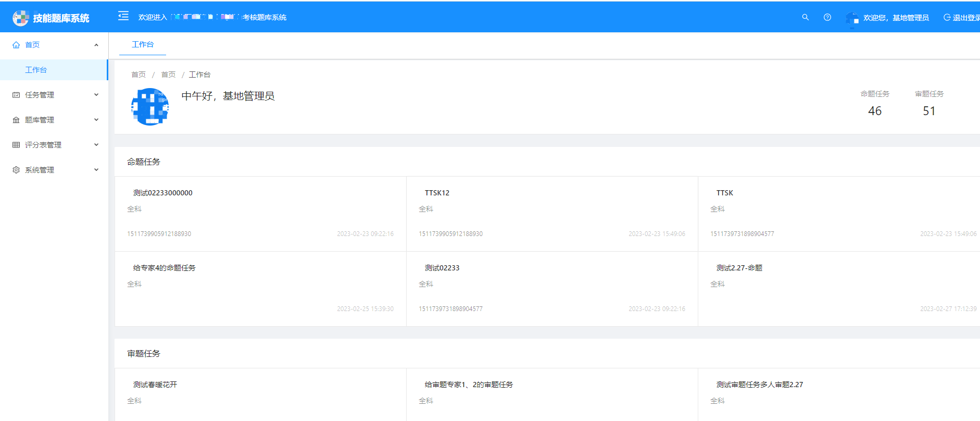This screenshot has height=421, width=980.
Task: Open the 评分表管理 sidebar menu
Action: (x=54, y=145)
